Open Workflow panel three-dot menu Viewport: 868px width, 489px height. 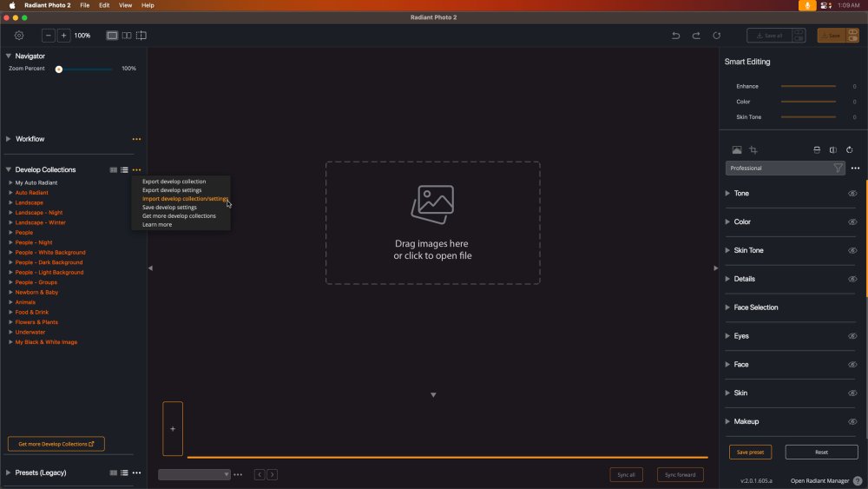click(137, 139)
